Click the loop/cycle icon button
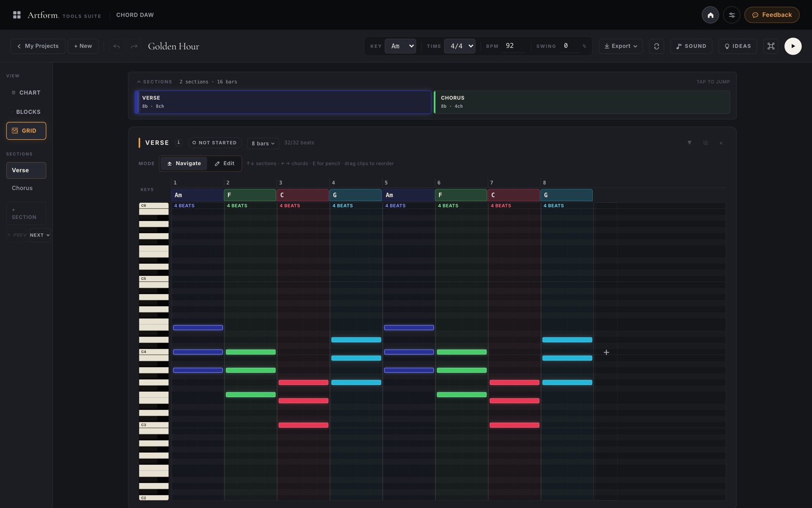Viewport: 812px width, 508px height. pos(656,46)
